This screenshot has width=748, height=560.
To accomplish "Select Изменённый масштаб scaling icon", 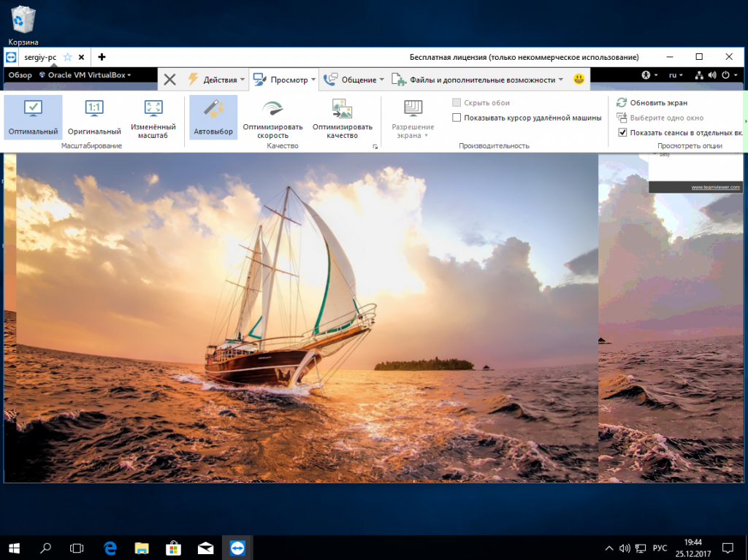I will click(153, 118).
